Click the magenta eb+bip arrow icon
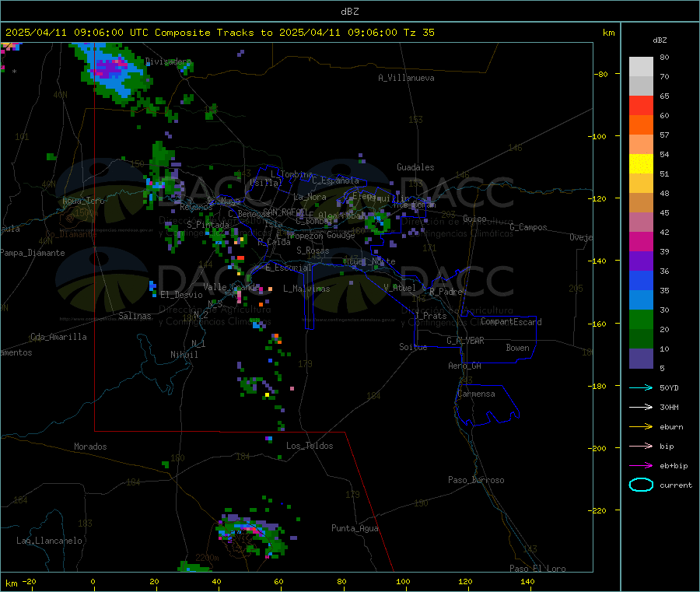The image size is (700, 592). tap(641, 466)
